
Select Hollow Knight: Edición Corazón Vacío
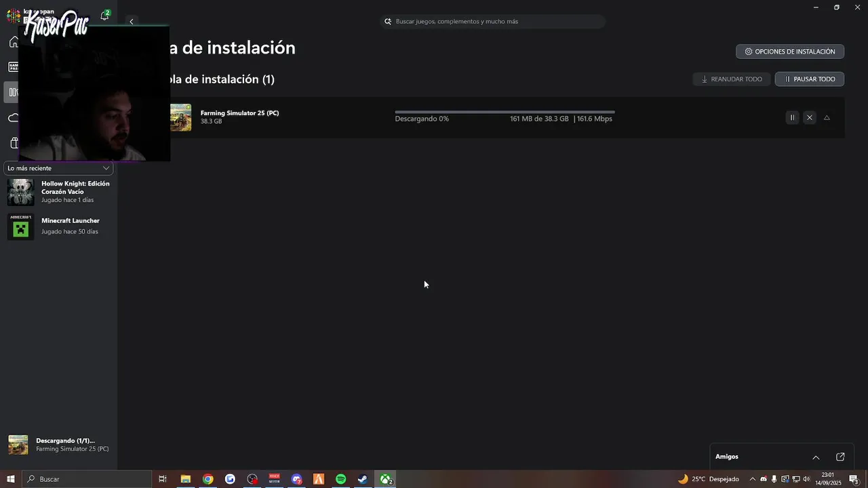click(x=58, y=192)
